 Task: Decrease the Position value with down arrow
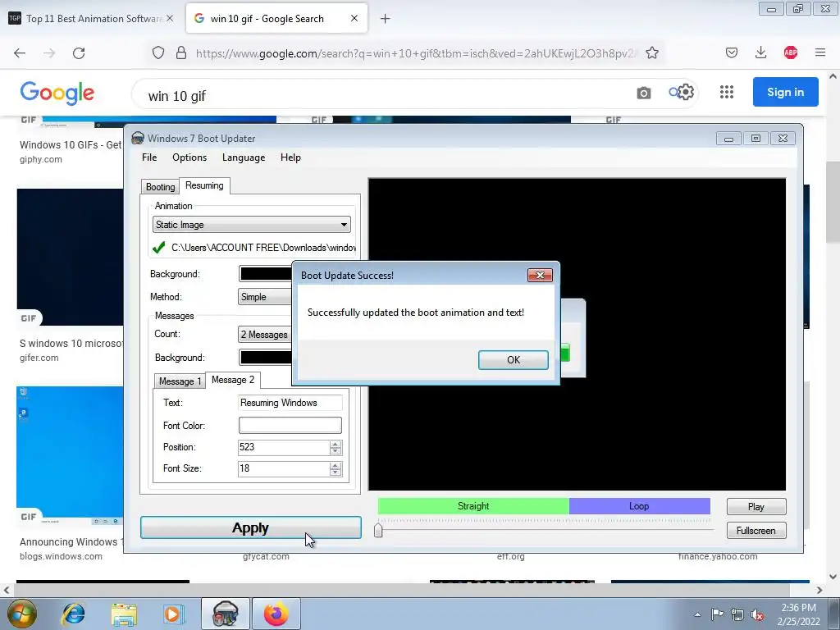click(x=336, y=451)
